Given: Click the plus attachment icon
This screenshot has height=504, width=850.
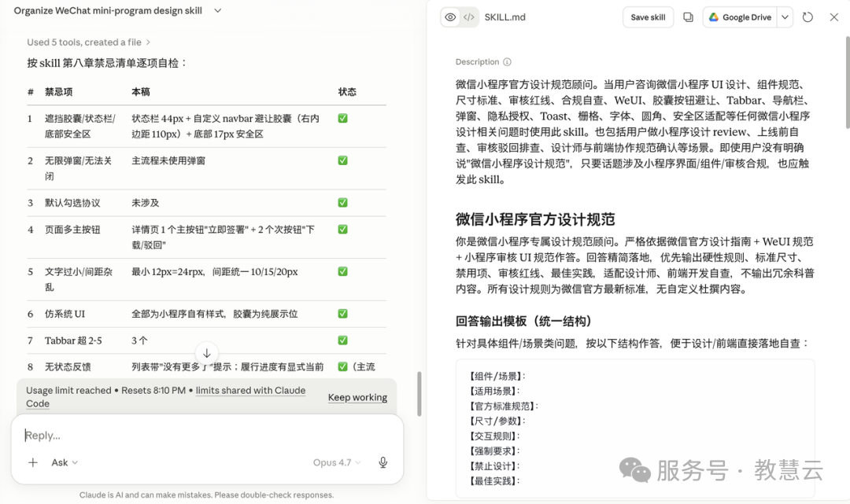Looking at the screenshot, I should coord(33,462).
